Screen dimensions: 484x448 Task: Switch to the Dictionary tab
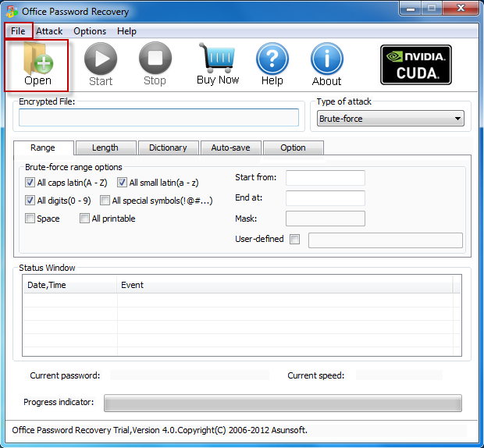(x=168, y=148)
